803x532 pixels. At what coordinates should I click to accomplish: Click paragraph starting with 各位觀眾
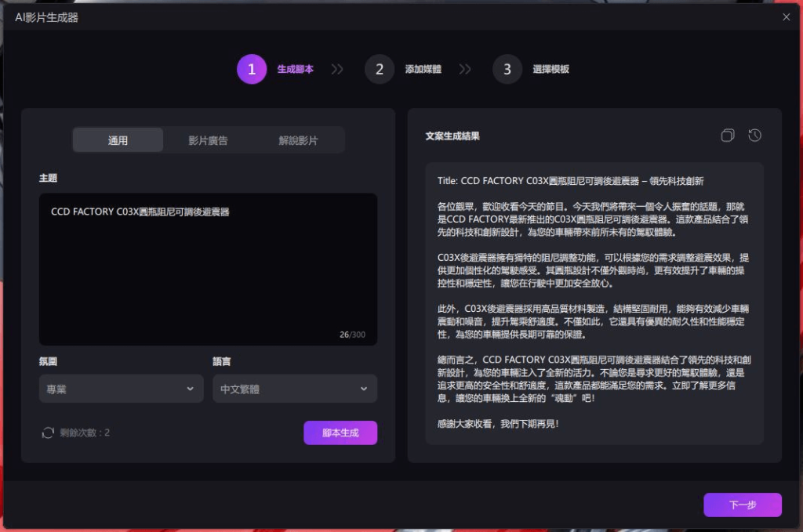(593, 219)
